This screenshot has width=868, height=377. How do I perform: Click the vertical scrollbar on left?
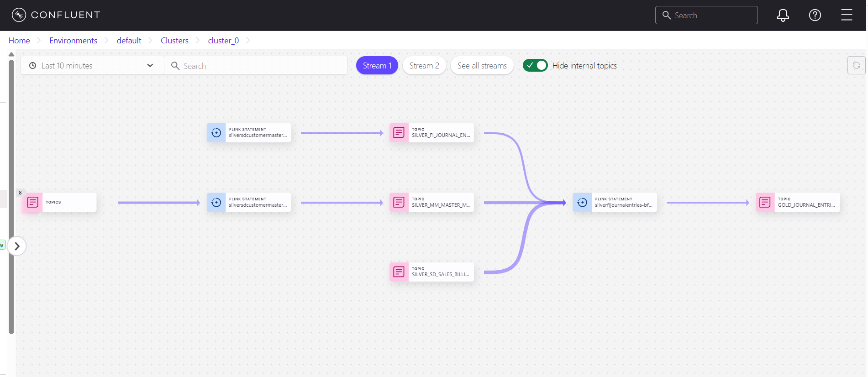click(x=11, y=196)
